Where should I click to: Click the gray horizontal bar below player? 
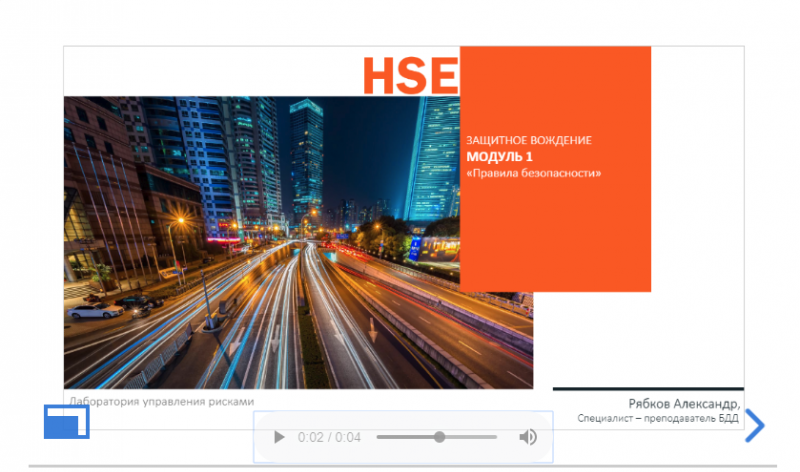tap(400, 466)
